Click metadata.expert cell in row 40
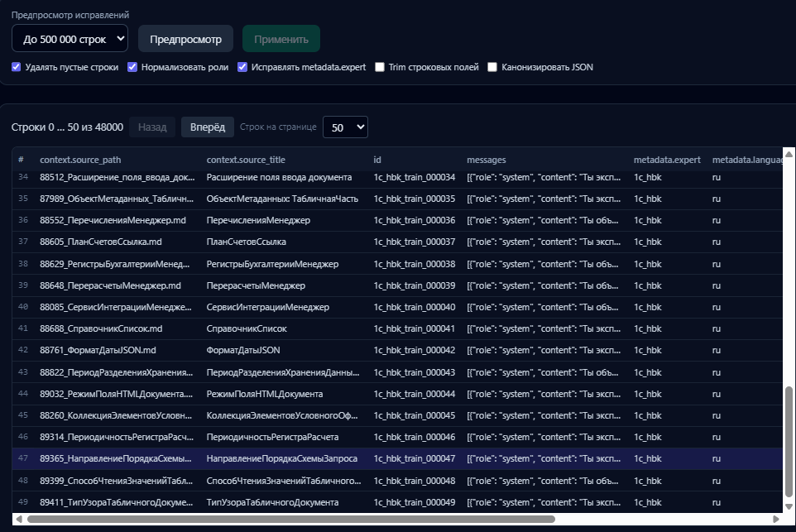The height and width of the screenshot is (532, 796). (x=647, y=307)
